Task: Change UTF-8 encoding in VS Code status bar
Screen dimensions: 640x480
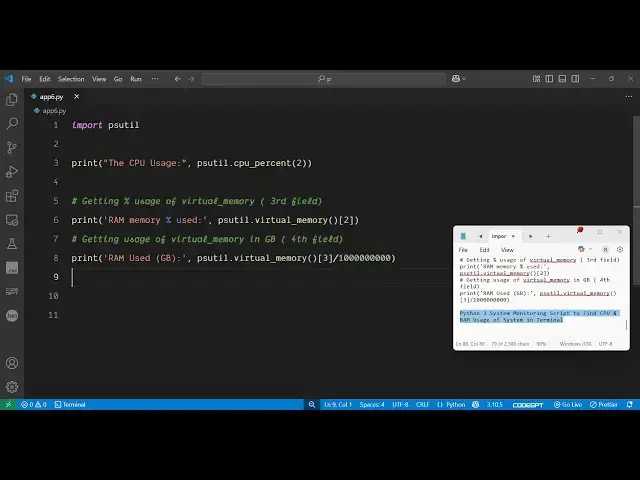Action: (400, 404)
